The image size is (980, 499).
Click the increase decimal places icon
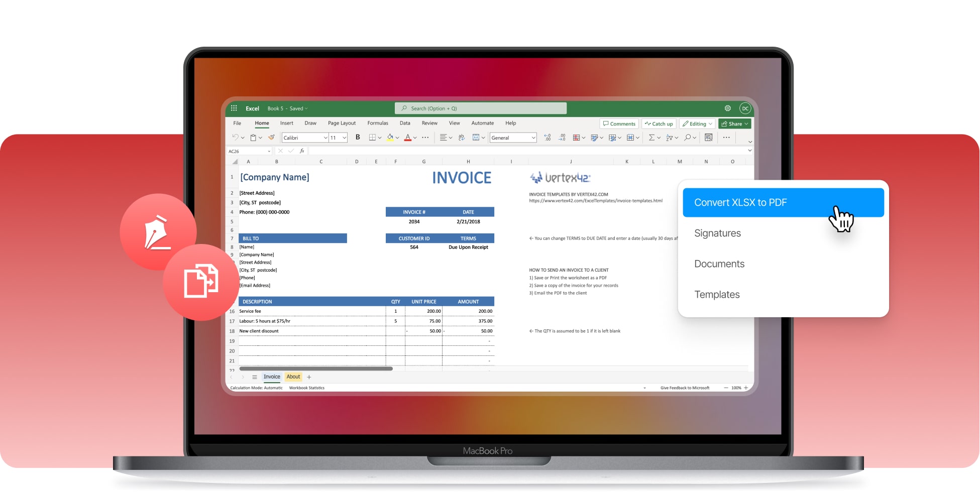click(x=547, y=138)
